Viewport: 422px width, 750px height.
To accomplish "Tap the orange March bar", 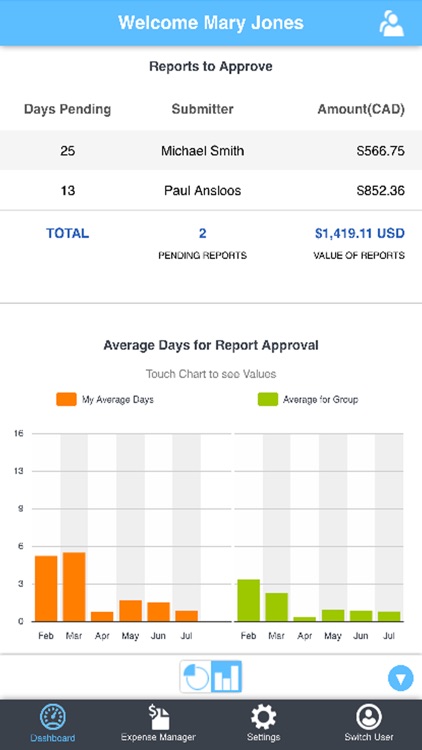I will (74, 587).
